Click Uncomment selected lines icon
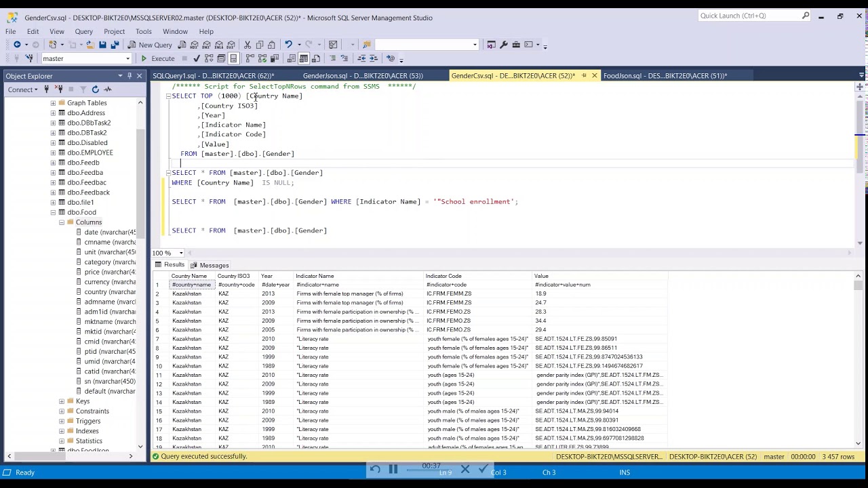Screen dimensions: 868x488 (x=344, y=58)
